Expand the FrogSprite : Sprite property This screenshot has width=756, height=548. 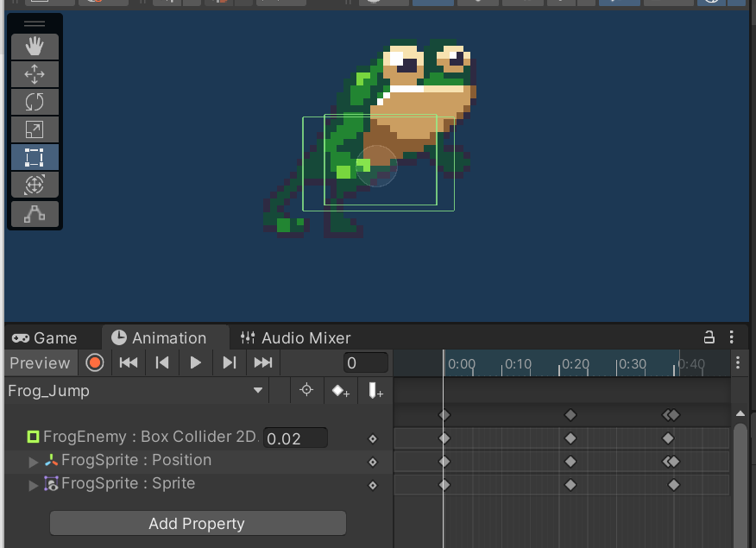[x=35, y=485]
